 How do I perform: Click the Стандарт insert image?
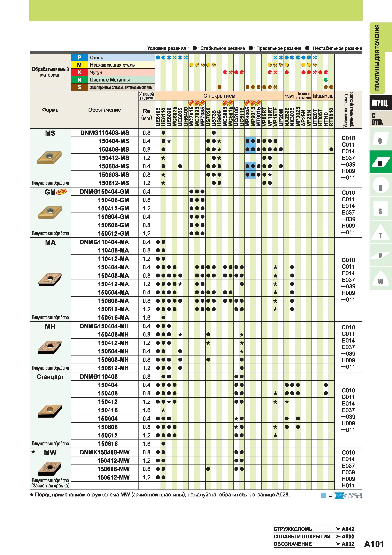[50, 411]
